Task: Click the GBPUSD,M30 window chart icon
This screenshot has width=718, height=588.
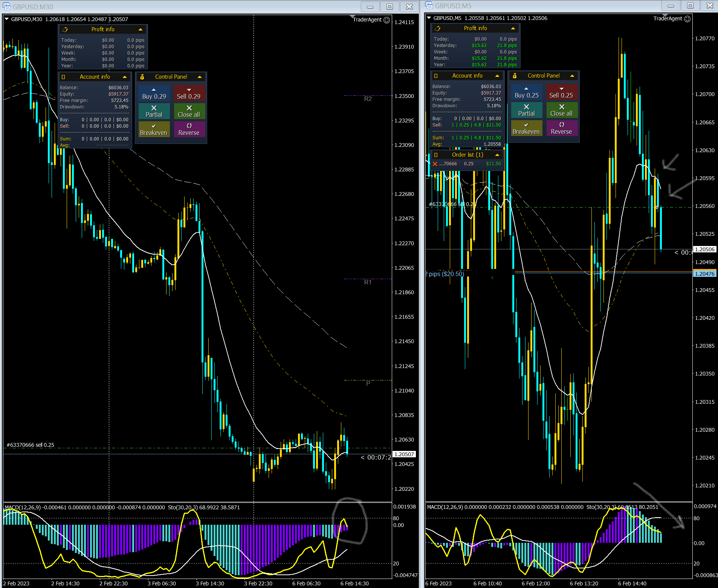Action: pyautogui.click(x=6, y=6)
